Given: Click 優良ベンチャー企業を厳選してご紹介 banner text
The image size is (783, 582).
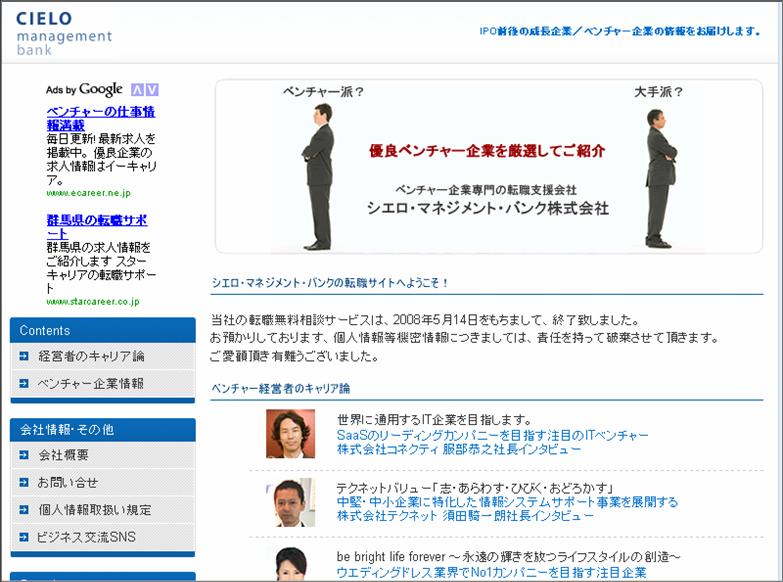Looking at the screenshot, I should point(487,151).
